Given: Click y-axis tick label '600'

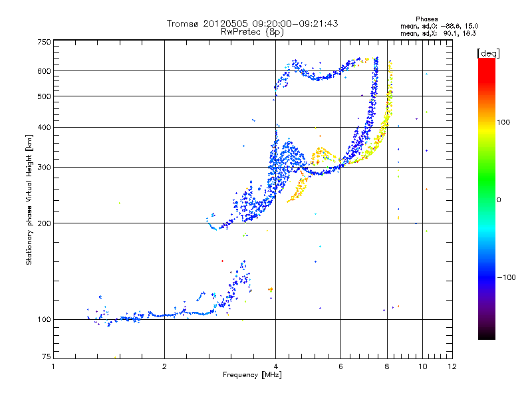Looking at the screenshot, I should pyautogui.click(x=44, y=71).
